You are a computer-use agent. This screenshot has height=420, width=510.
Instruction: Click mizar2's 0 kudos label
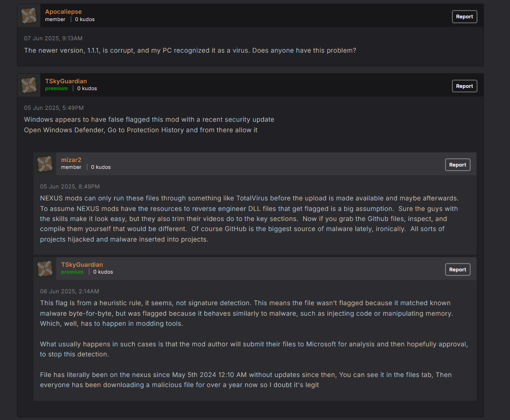101,167
